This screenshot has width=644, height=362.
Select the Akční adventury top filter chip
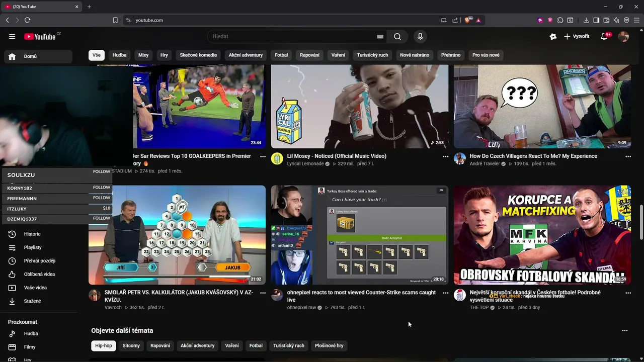point(246,55)
